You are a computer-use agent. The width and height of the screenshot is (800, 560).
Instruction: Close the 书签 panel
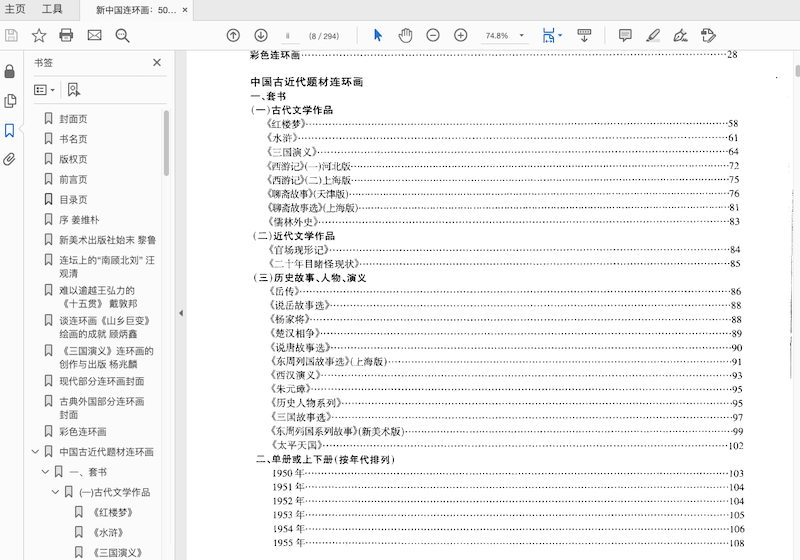[157, 62]
